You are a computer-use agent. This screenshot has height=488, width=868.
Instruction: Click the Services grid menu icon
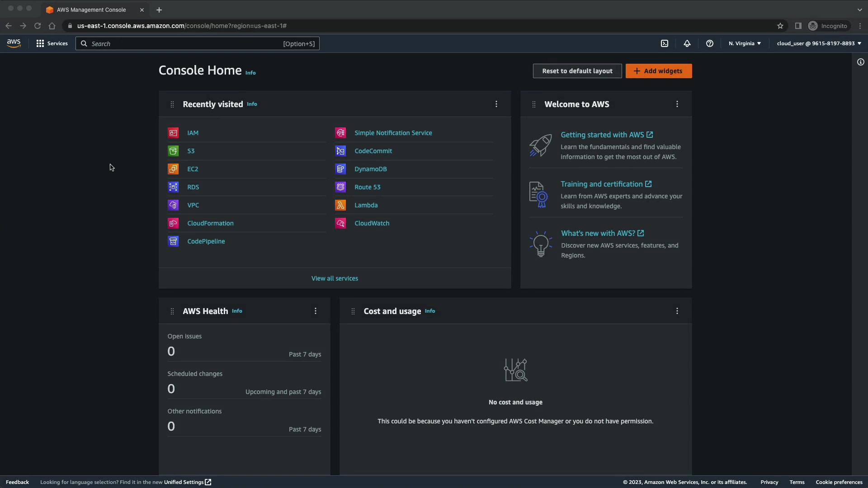pyautogui.click(x=40, y=44)
